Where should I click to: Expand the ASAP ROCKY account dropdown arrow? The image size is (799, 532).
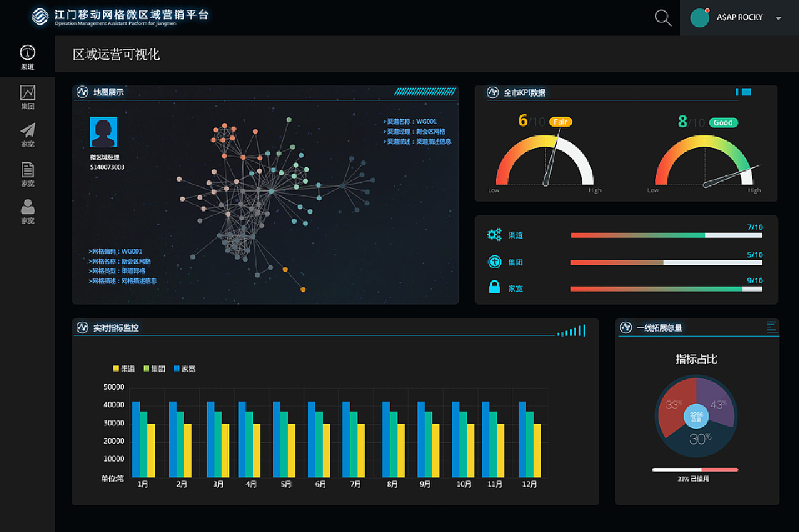(x=778, y=18)
